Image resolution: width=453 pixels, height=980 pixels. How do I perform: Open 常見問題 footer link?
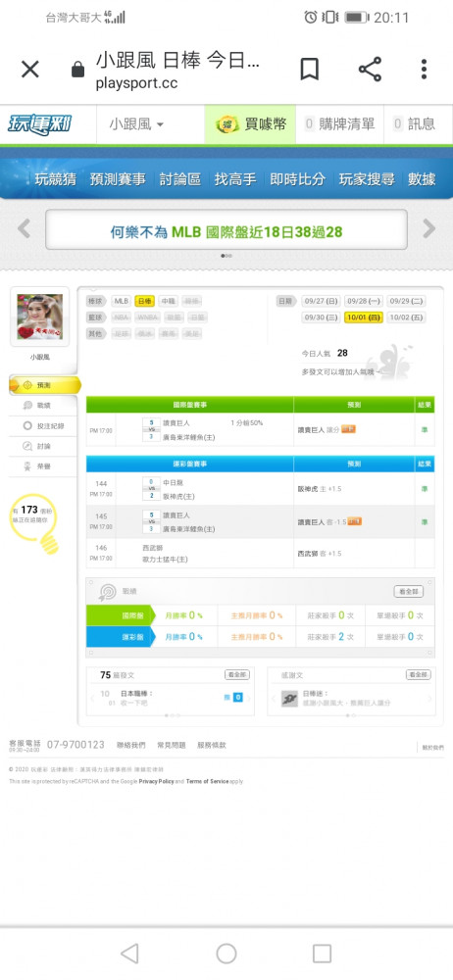pyautogui.click(x=171, y=745)
